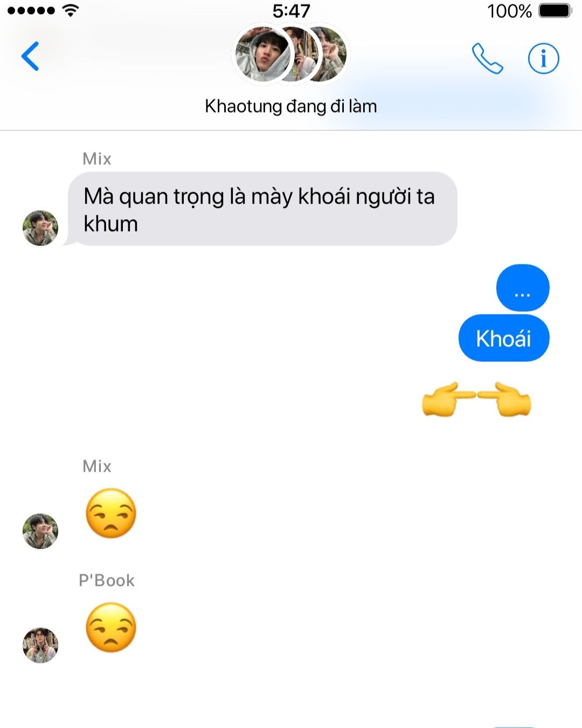This screenshot has height=728, width=582.
Task: Tap group name Khaotung đang đi làm
Action: (291, 106)
